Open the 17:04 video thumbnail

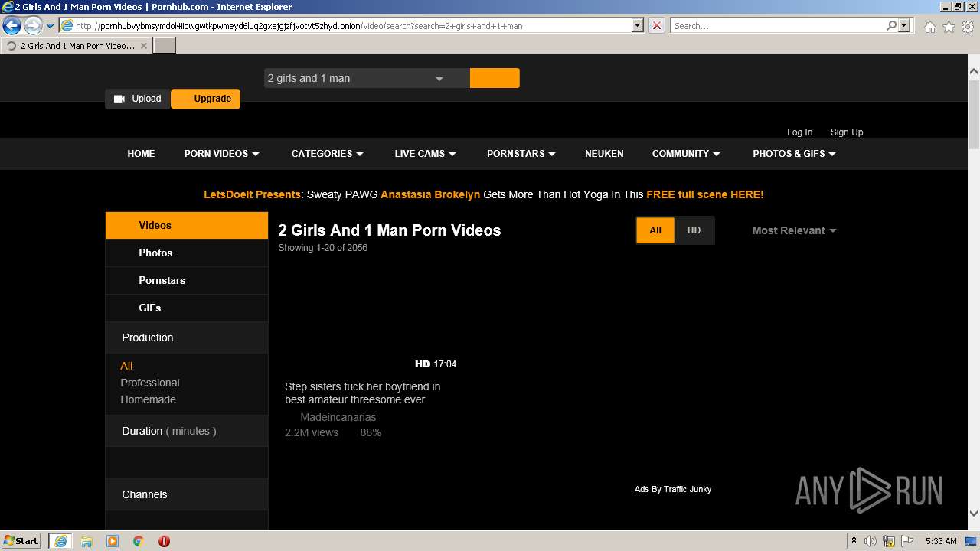pos(369,318)
